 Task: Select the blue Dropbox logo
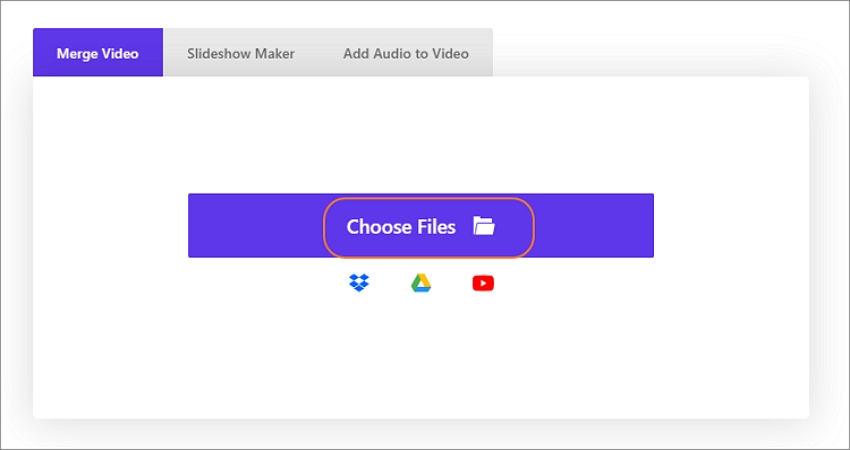(x=359, y=283)
